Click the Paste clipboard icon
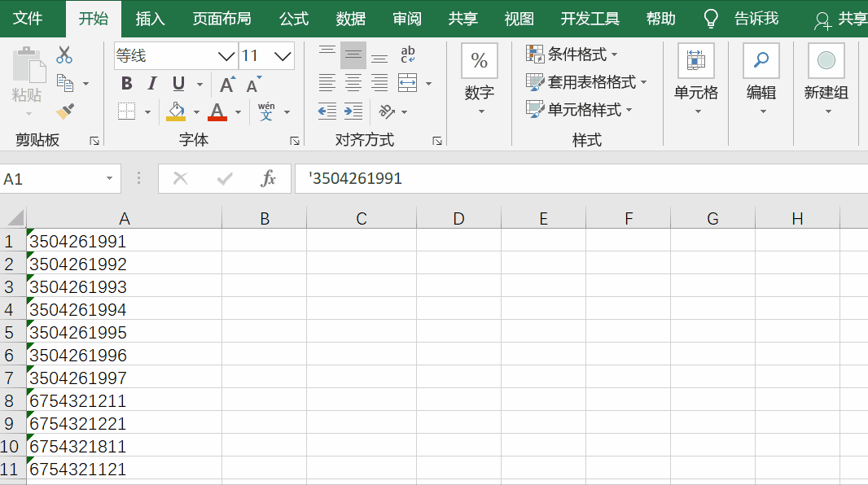The height and width of the screenshot is (485, 868). coord(28,66)
